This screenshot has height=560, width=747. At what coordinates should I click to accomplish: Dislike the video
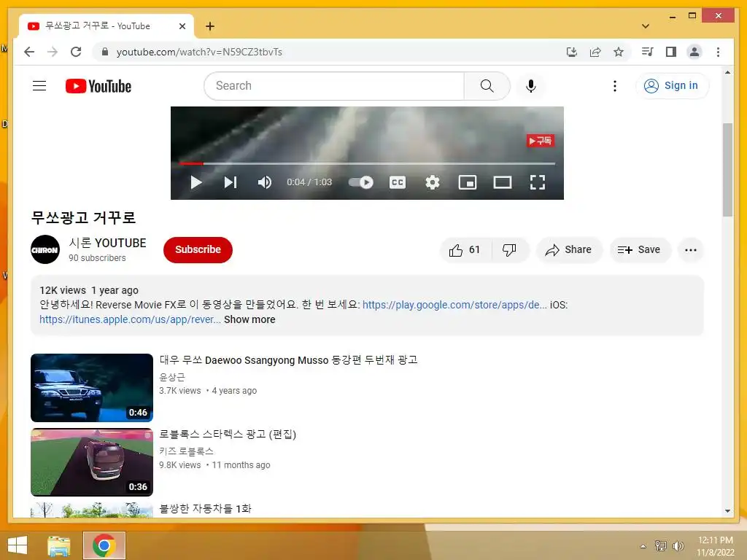510,250
